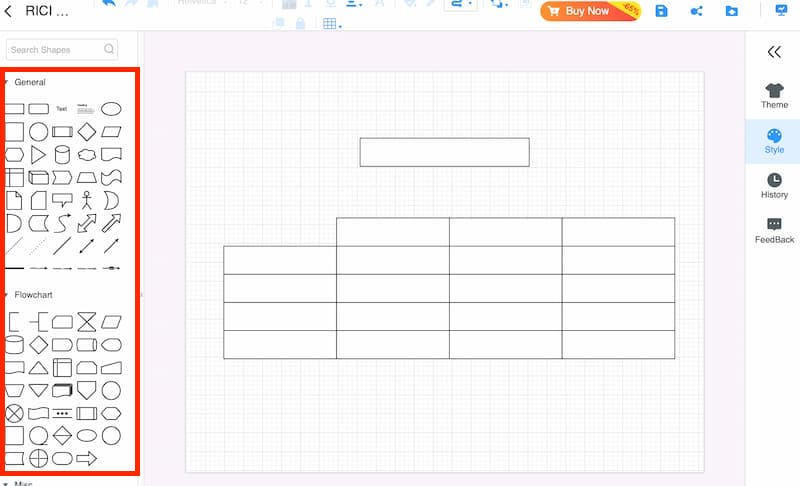Select the curved S arrow connector shape

pyautogui.click(x=62, y=223)
